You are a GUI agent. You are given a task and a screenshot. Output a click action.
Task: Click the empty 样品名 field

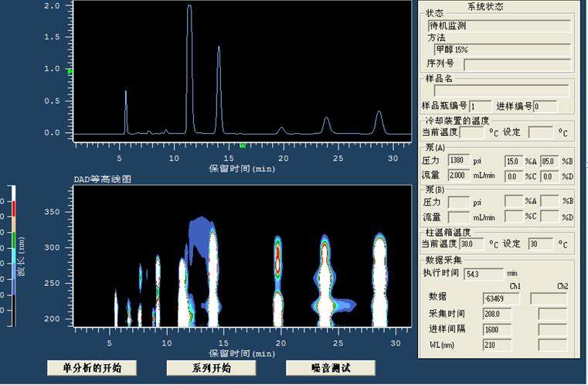tap(501, 90)
